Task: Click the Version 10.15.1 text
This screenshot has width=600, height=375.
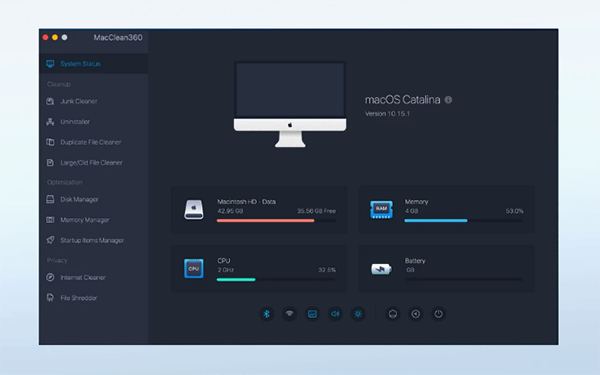Action: pos(387,114)
